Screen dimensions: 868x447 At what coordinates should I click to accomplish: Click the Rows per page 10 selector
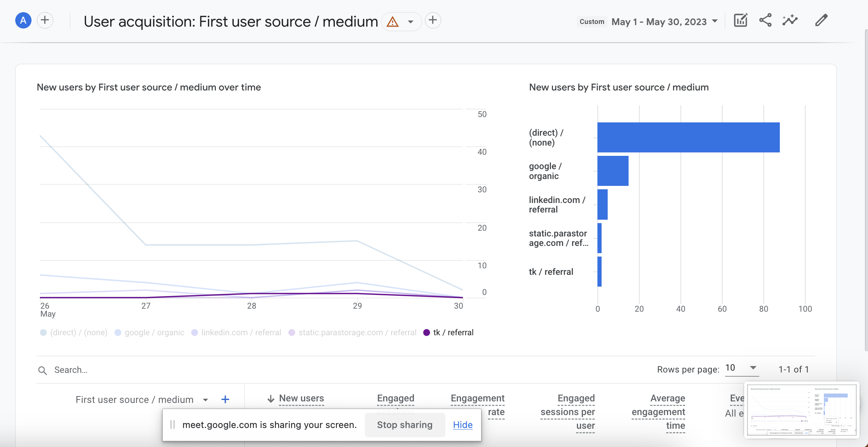[x=740, y=368]
